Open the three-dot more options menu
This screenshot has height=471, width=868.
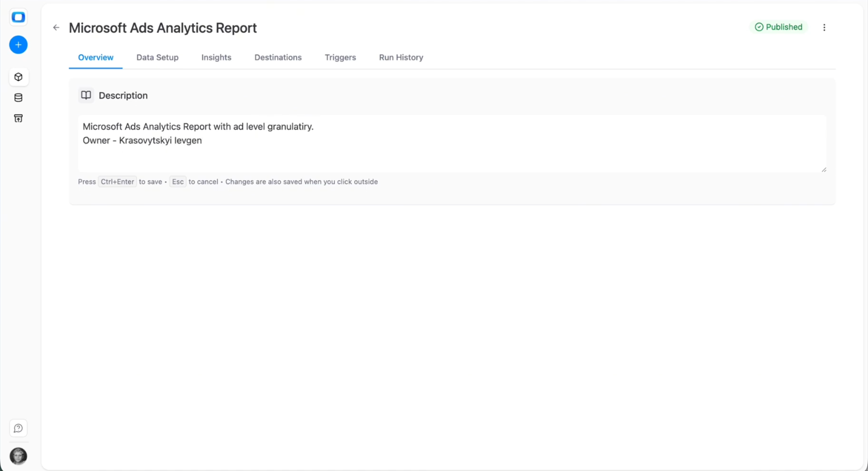[824, 27]
